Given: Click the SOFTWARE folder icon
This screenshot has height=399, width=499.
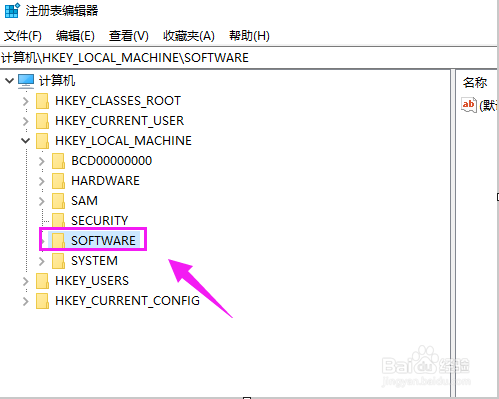Looking at the screenshot, I should [x=58, y=240].
